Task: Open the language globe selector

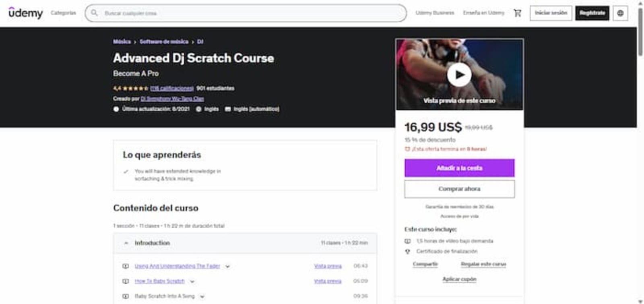Action: 620,13
